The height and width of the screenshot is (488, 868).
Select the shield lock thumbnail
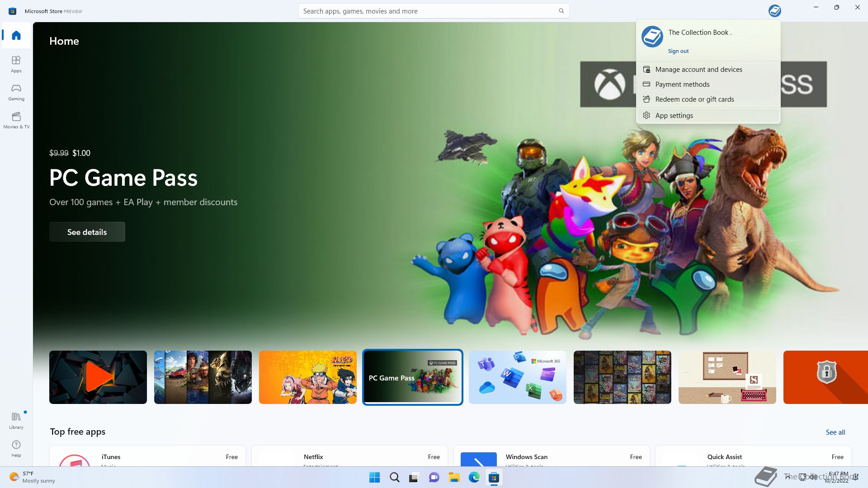[x=826, y=377]
